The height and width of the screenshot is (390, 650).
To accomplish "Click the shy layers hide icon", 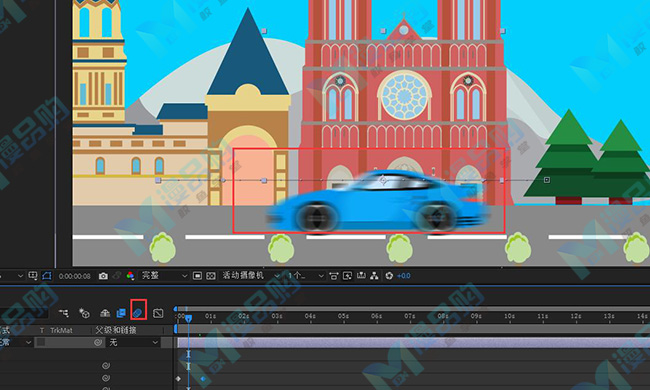I will coord(105,313).
